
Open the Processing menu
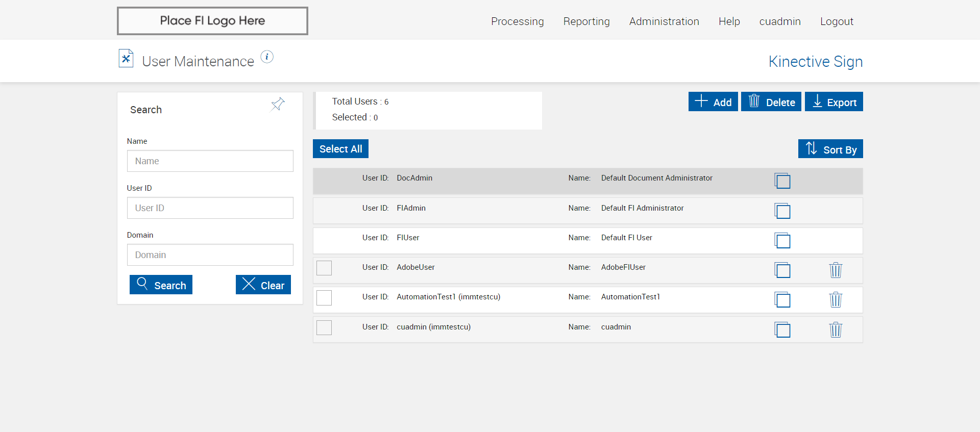pos(517,21)
